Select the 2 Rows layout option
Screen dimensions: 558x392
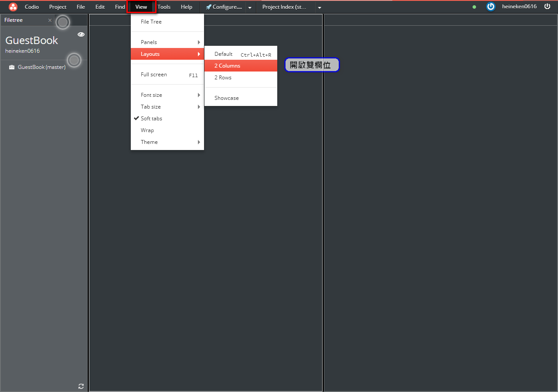(x=222, y=77)
